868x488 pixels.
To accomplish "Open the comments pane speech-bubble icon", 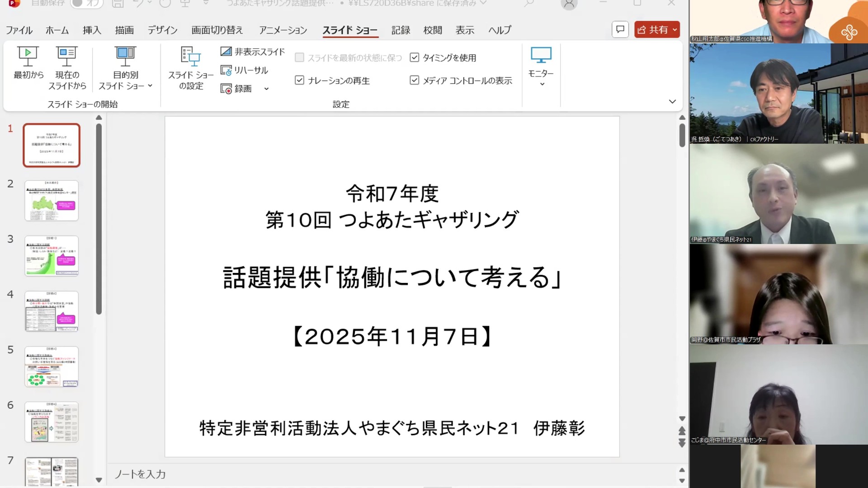I will (620, 30).
